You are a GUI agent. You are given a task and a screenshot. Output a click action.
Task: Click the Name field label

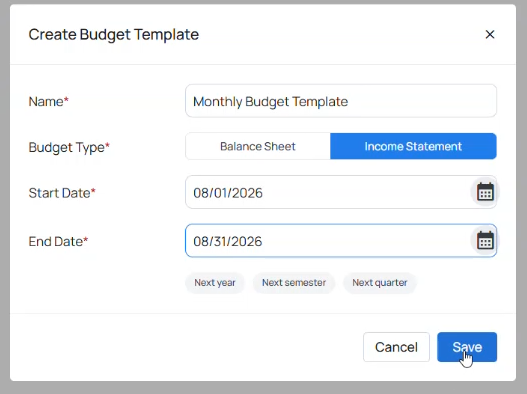49,102
